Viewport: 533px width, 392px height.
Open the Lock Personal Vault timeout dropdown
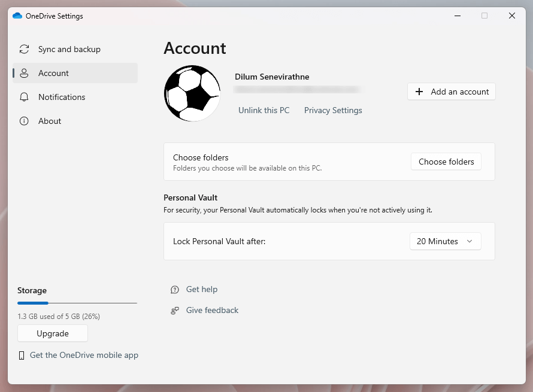click(x=445, y=241)
